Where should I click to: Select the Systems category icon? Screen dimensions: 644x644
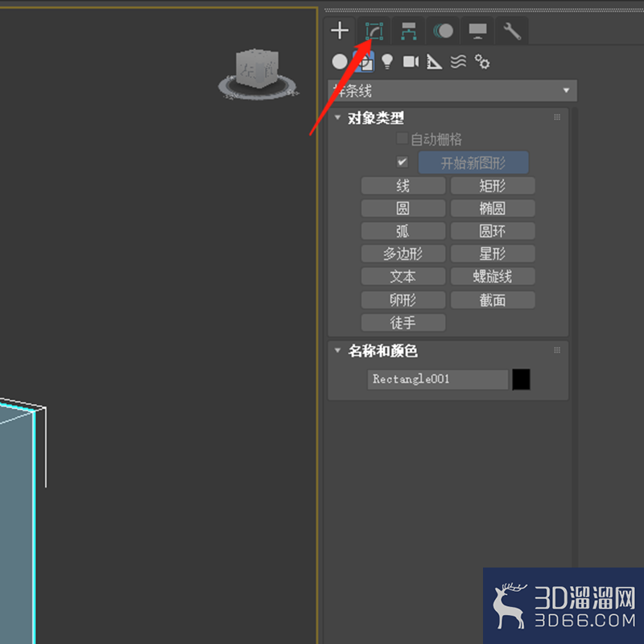coord(482,62)
